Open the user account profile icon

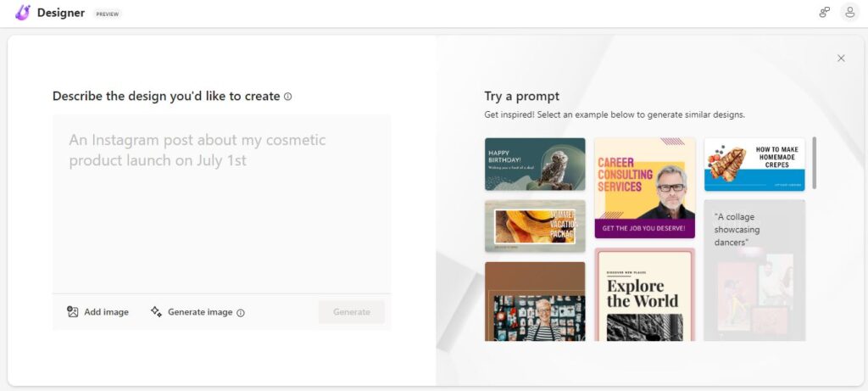pos(849,12)
